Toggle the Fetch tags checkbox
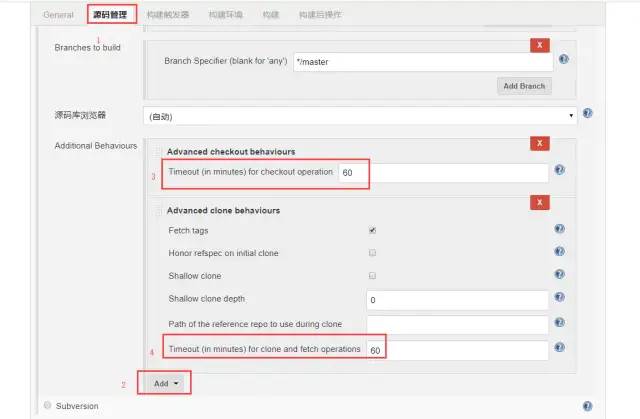This screenshot has height=419, width=640. point(372,230)
